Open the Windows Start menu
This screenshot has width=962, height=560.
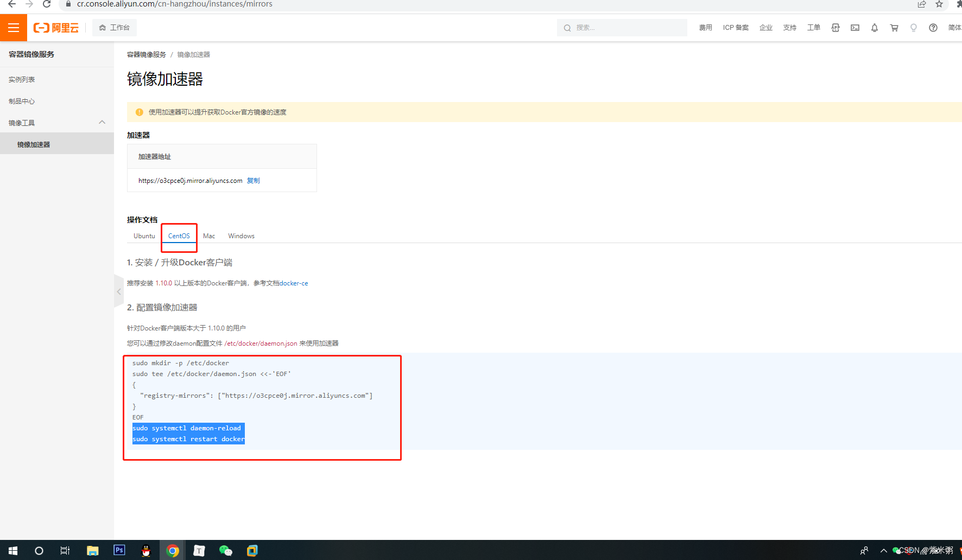pyautogui.click(x=13, y=551)
